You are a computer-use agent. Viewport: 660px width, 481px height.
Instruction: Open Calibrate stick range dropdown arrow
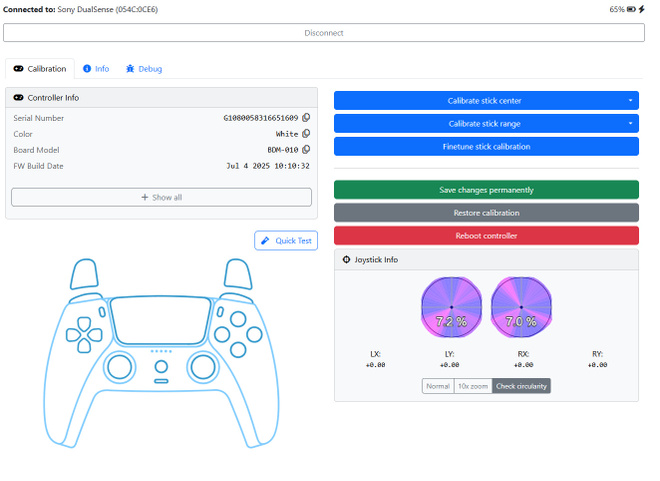click(631, 123)
